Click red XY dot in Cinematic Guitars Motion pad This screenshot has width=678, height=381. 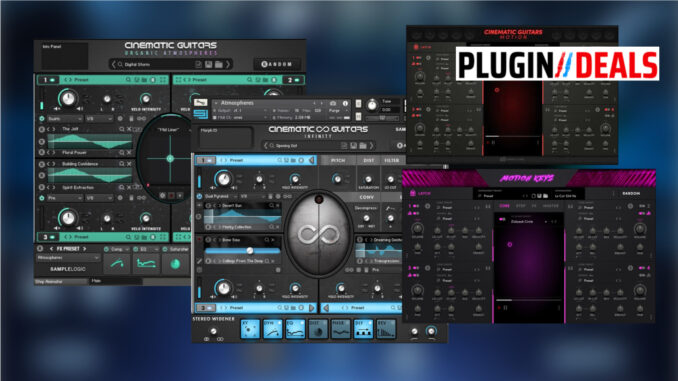pyautogui.click(x=497, y=90)
